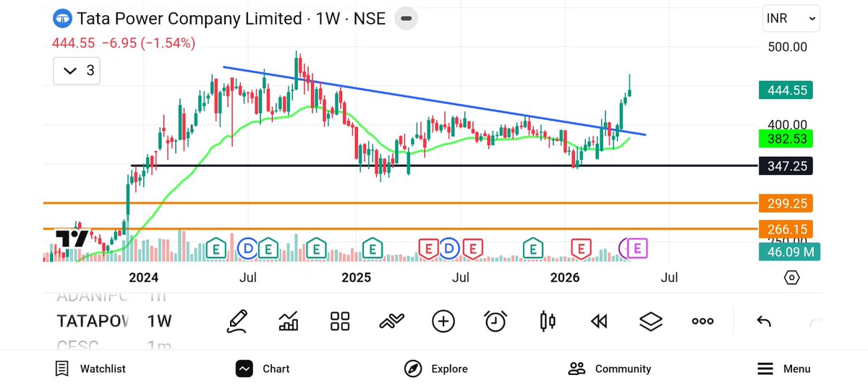Tap the 2025 time axis label

[x=356, y=277]
